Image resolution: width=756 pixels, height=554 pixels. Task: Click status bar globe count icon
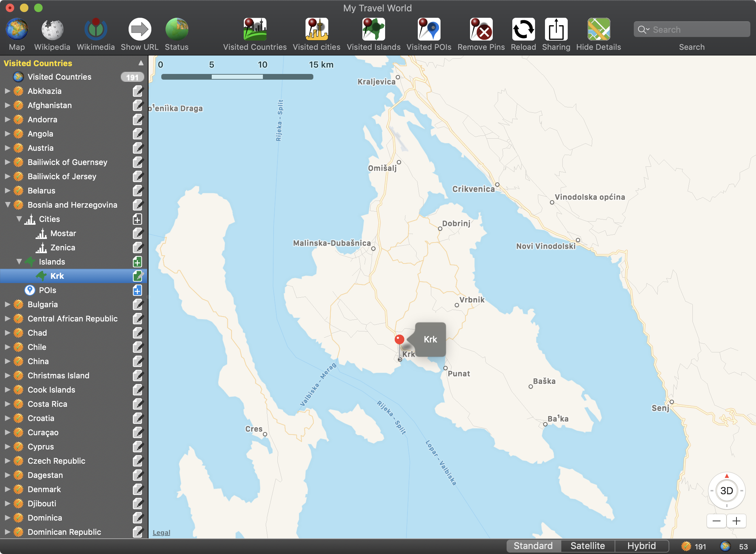725,546
